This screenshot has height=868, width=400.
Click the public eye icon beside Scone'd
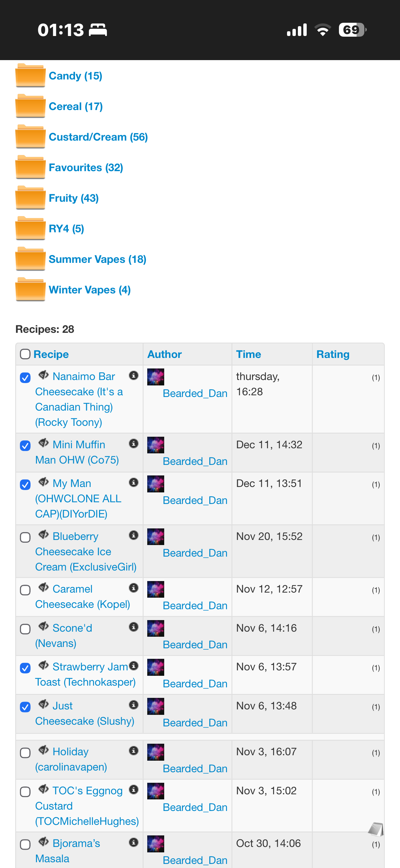point(43,627)
